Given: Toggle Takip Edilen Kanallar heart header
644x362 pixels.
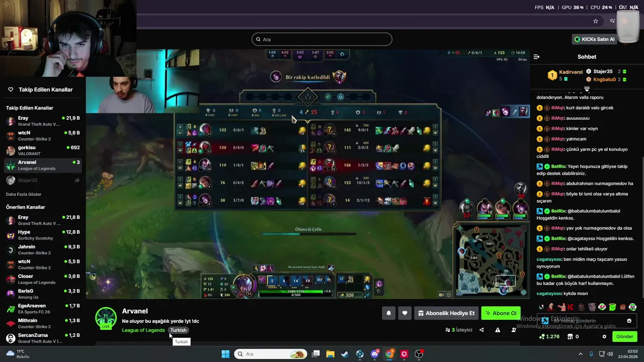Looking at the screenshot, I should tap(11, 89).
